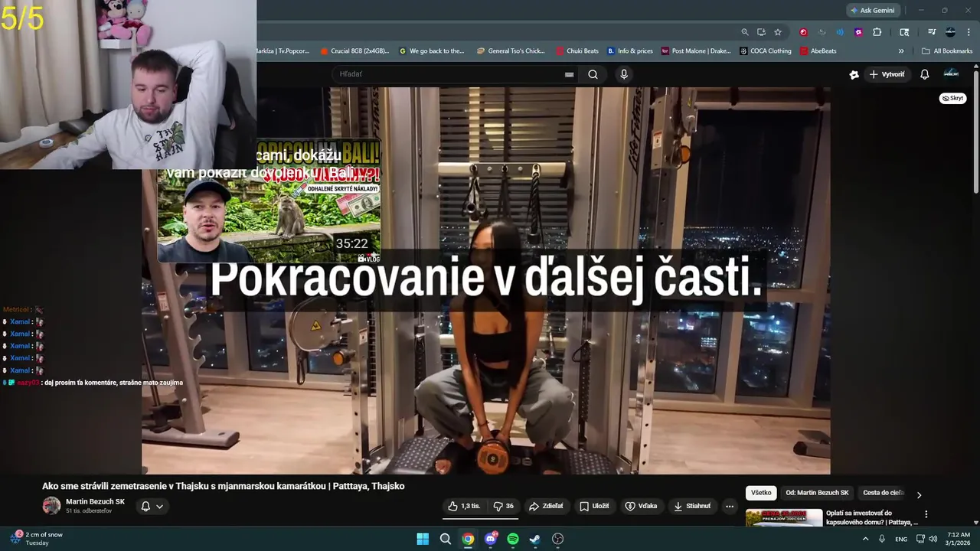Image resolution: width=980 pixels, height=551 pixels.
Task: Open the We go back to the... bookmark
Action: [x=432, y=51]
